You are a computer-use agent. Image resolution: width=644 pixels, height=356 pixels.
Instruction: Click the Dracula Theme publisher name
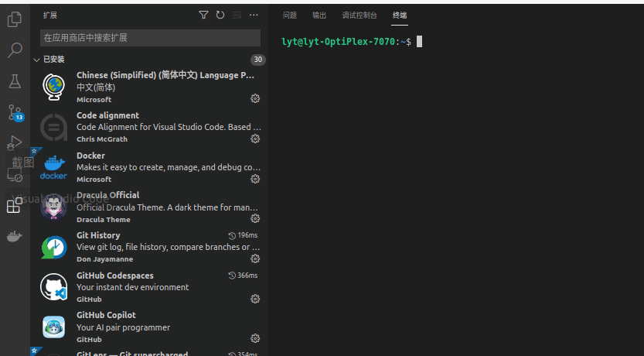point(104,220)
